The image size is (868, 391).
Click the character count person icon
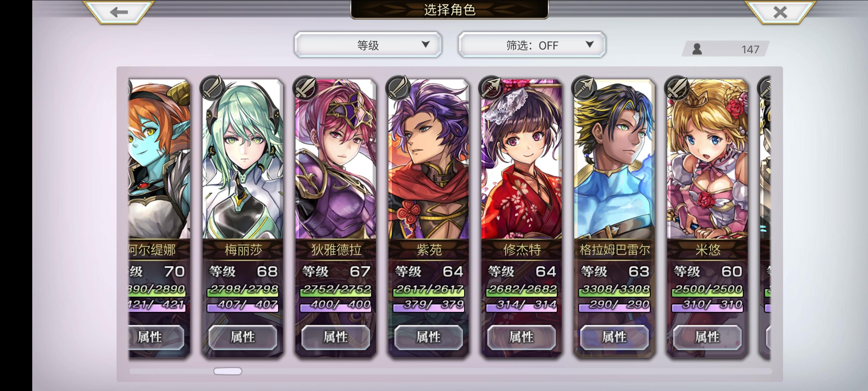tap(697, 49)
